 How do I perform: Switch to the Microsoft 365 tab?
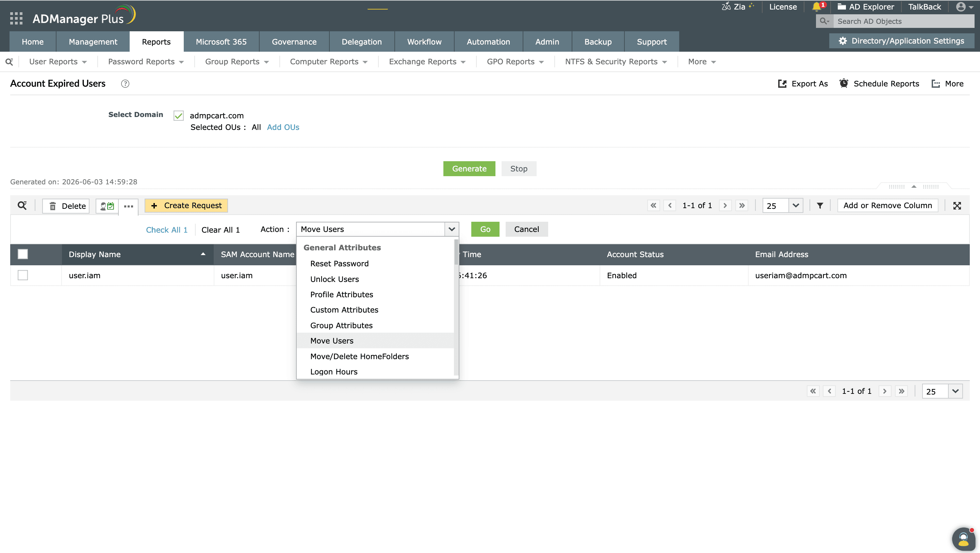tap(221, 41)
